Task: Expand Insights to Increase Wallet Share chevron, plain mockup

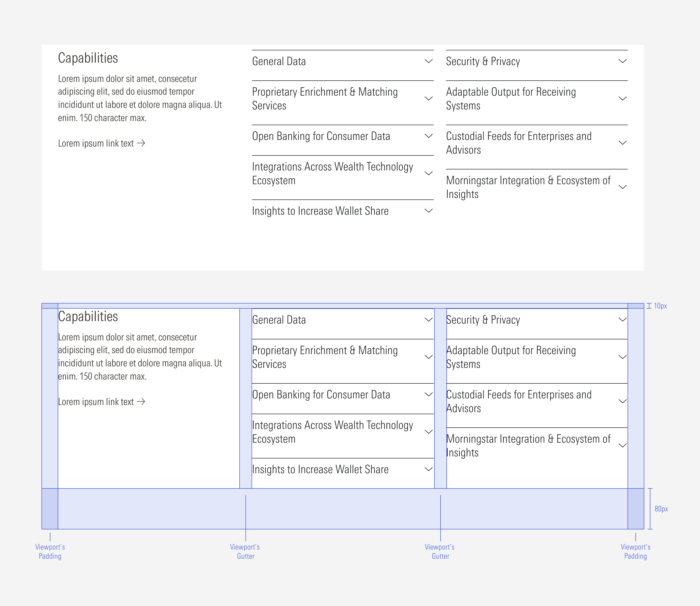Action: (x=428, y=211)
